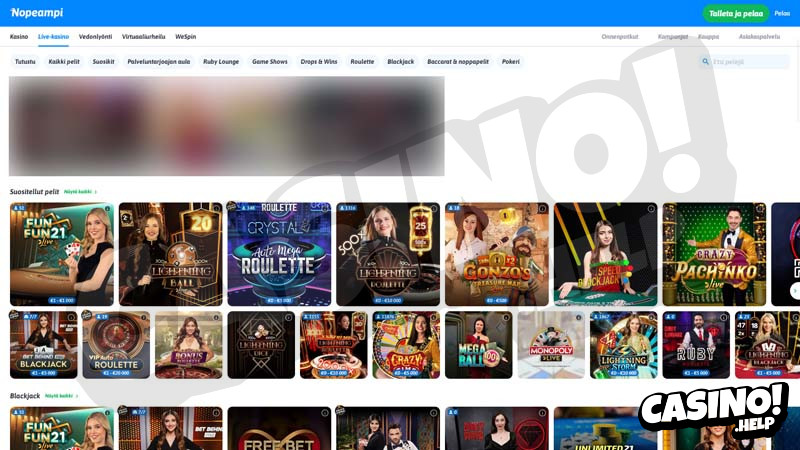The height and width of the screenshot is (450, 800).
Task: Select the Drops & Wins filter
Action: click(319, 62)
